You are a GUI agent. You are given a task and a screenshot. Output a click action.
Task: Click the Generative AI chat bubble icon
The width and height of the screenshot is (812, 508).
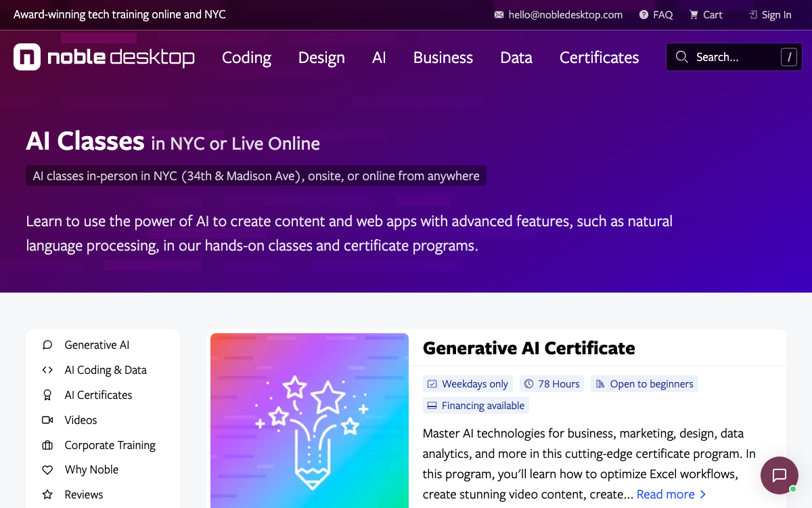[x=47, y=345]
